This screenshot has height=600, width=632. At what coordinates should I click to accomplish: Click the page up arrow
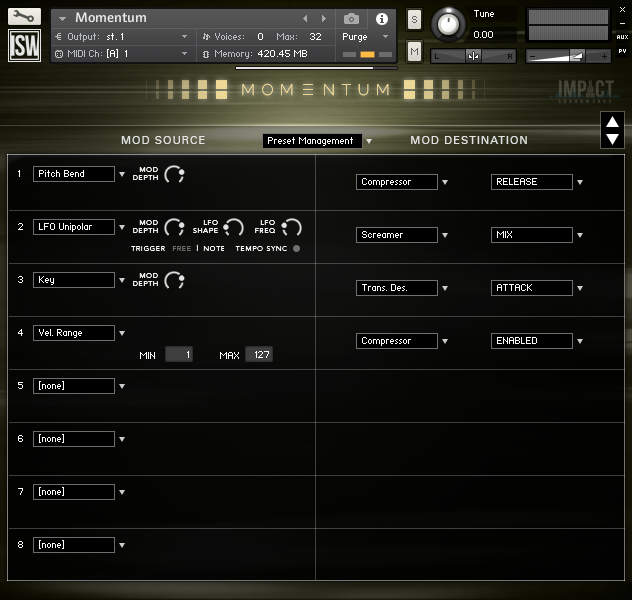pos(612,122)
